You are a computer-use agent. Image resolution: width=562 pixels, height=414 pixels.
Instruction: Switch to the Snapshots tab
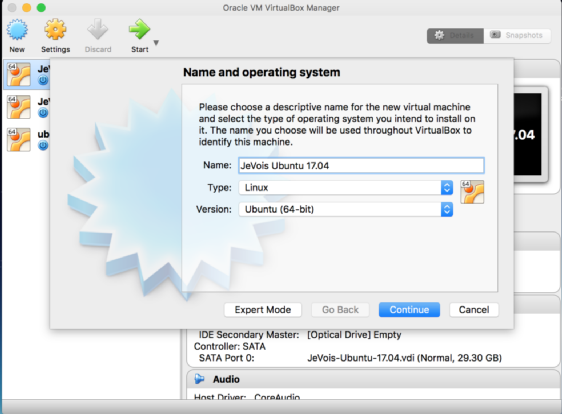[517, 35]
